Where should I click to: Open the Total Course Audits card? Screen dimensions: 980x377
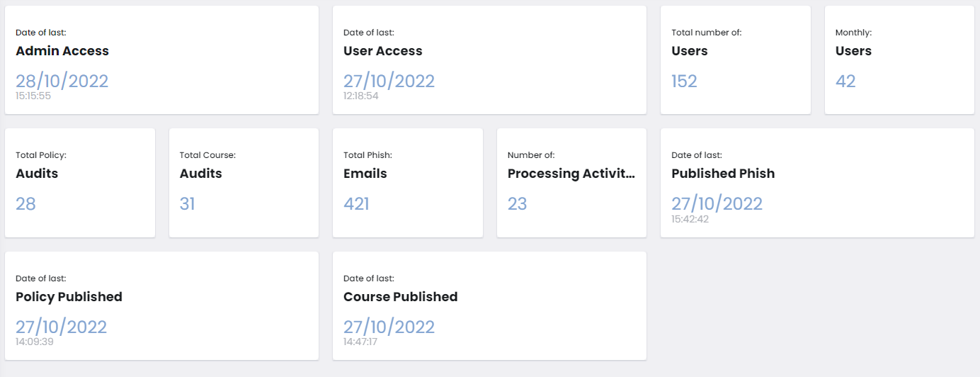(x=244, y=183)
